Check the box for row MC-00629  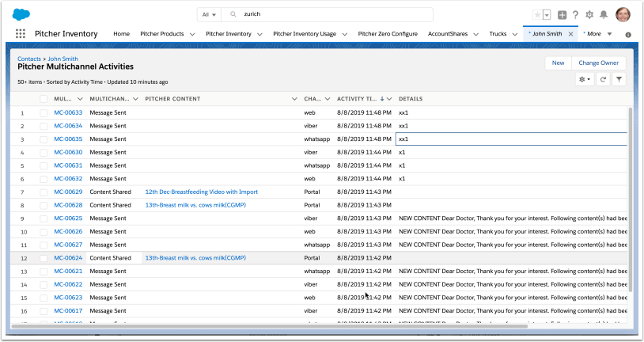(44, 192)
